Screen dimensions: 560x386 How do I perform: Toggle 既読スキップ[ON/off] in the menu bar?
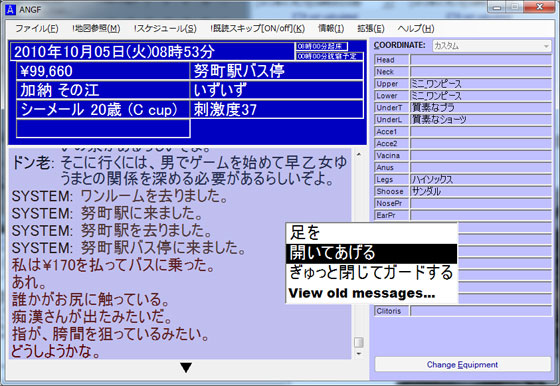(258, 28)
